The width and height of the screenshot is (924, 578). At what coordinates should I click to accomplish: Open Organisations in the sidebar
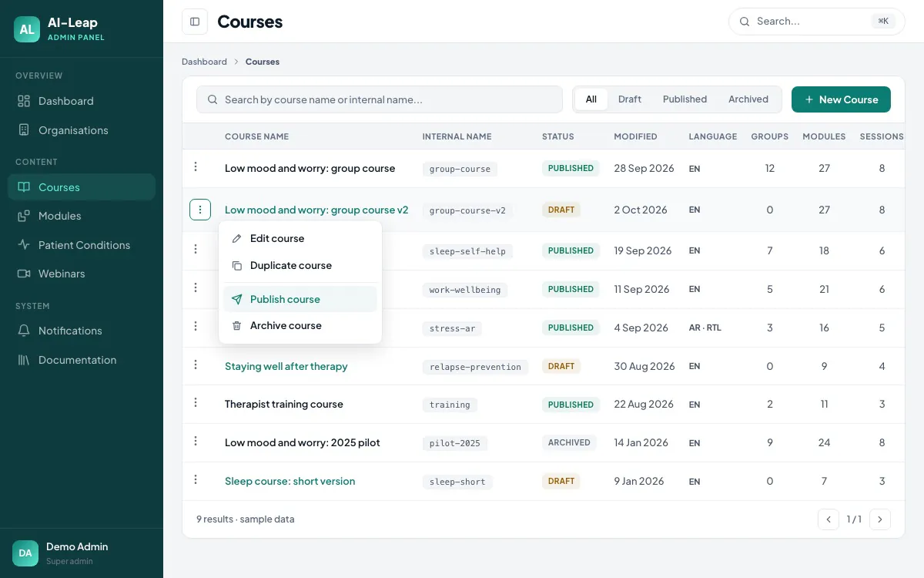[x=82, y=130]
